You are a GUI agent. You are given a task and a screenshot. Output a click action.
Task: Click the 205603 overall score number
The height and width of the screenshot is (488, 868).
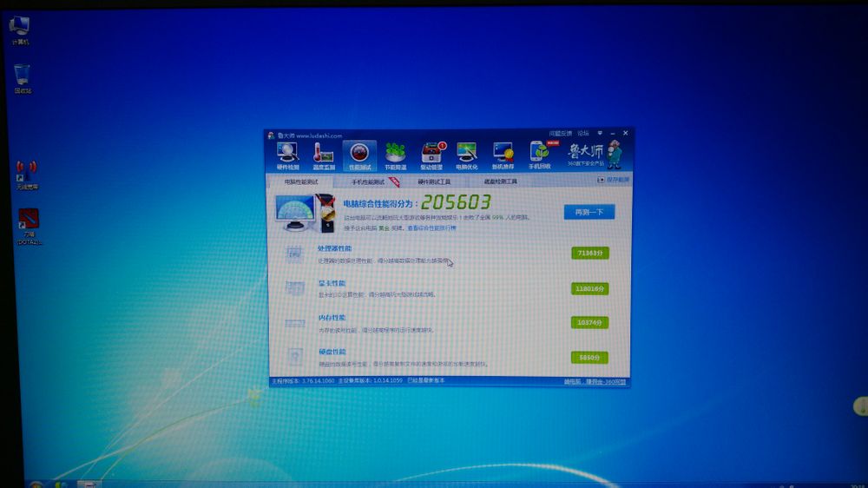pyautogui.click(x=456, y=202)
